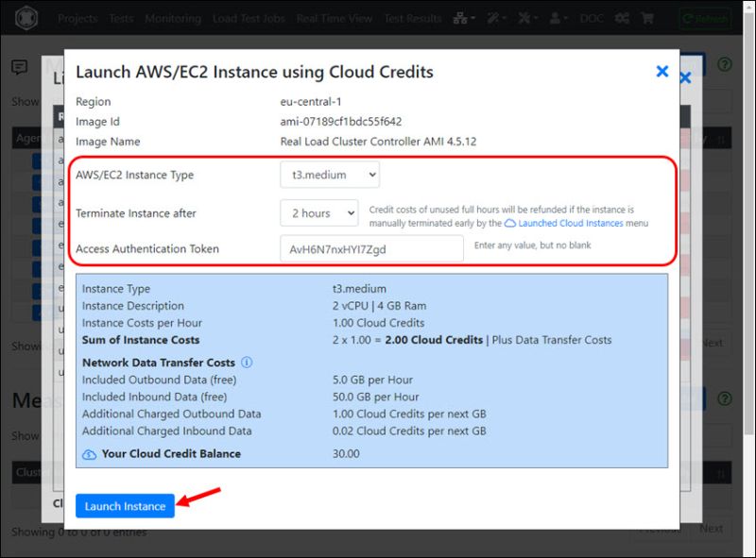
Task: Expand the user icon dropdown arrow
Action: 567,17
